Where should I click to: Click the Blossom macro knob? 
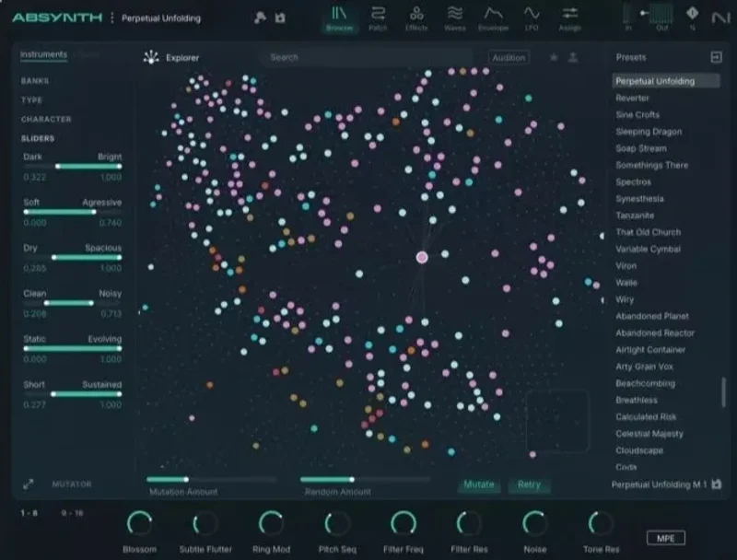pos(140,523)
